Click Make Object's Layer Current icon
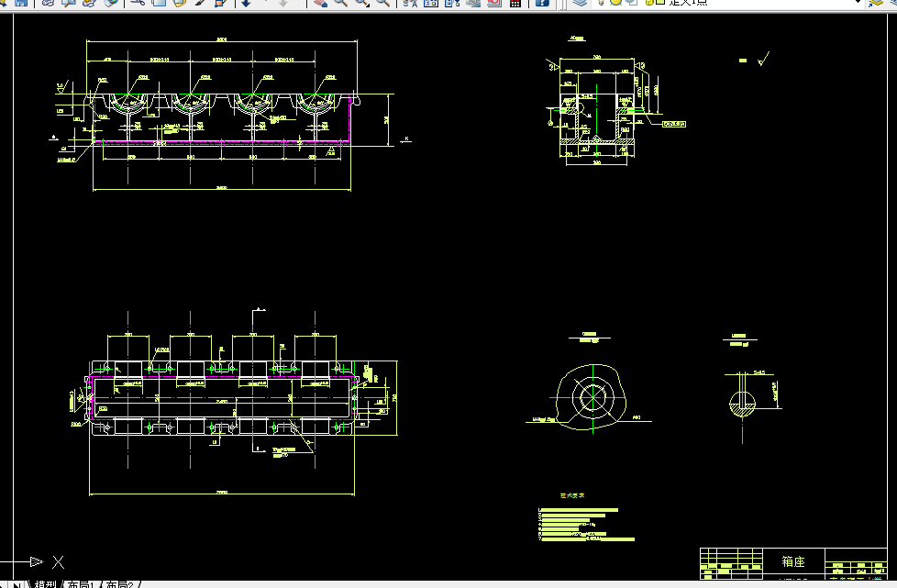 [x=876, y=2]
